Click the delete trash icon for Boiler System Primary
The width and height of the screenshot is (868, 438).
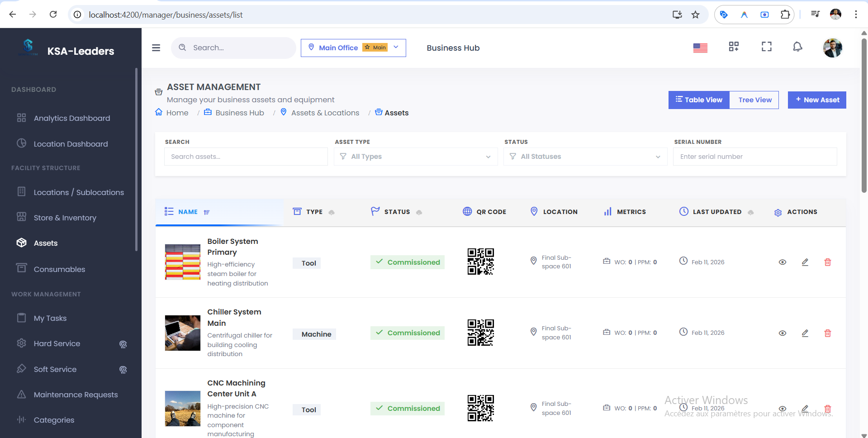pyautogui.click(x=828, y=262)
